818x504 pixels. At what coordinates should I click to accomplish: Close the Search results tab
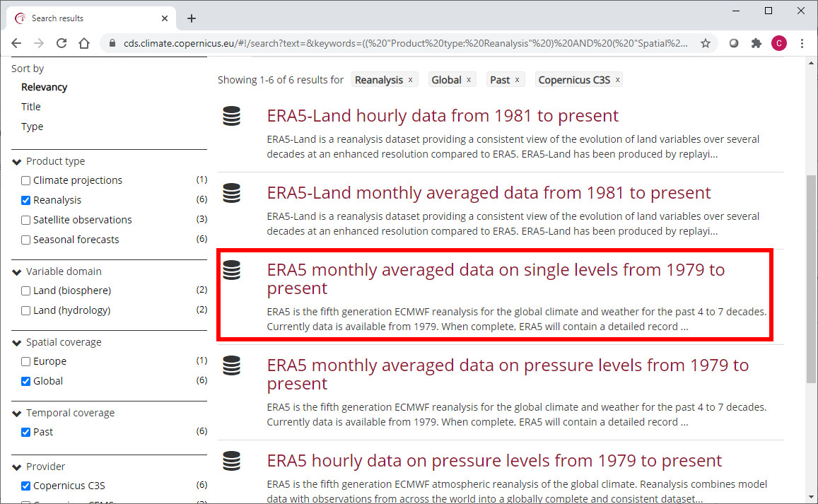pos(164,18)
